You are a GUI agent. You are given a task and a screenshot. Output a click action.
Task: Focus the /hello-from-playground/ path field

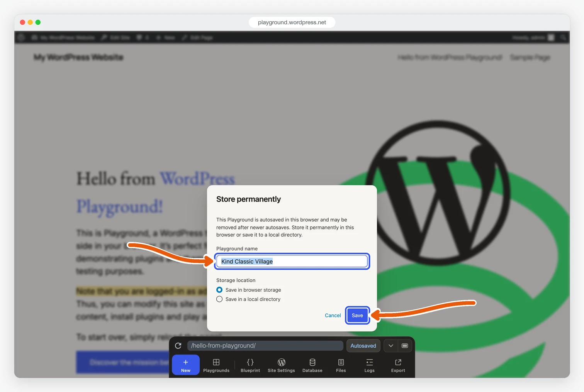pyautogui.click(x=265, y=346)
